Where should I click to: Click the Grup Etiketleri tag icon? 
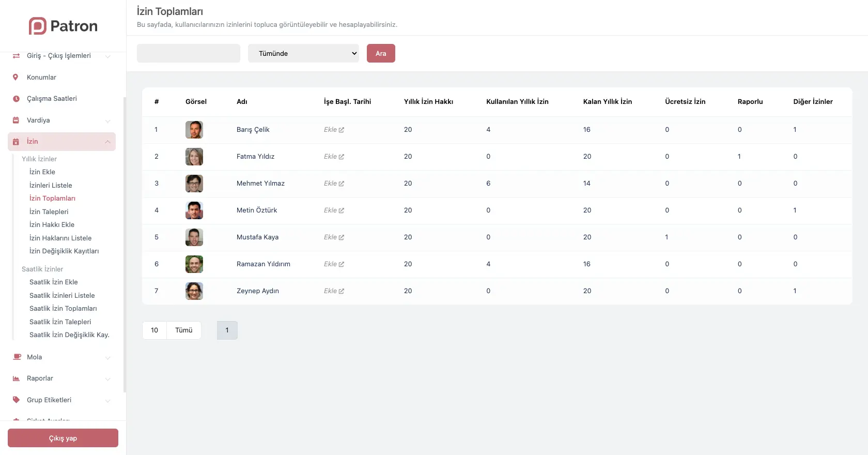16,400
